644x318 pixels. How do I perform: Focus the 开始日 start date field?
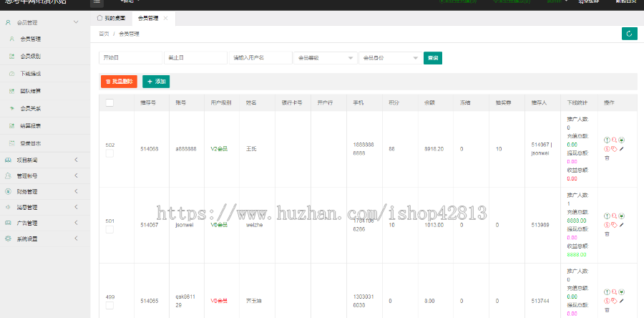pos(131,58)
